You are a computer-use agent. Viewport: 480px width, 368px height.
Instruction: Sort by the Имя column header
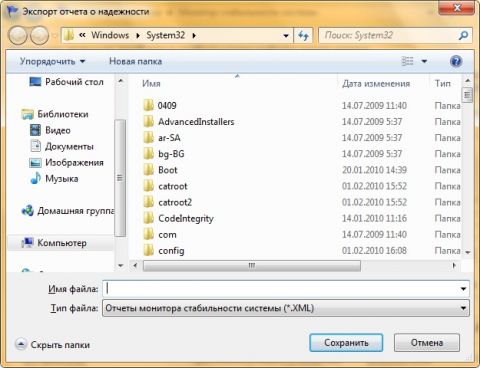coord(237,83)
